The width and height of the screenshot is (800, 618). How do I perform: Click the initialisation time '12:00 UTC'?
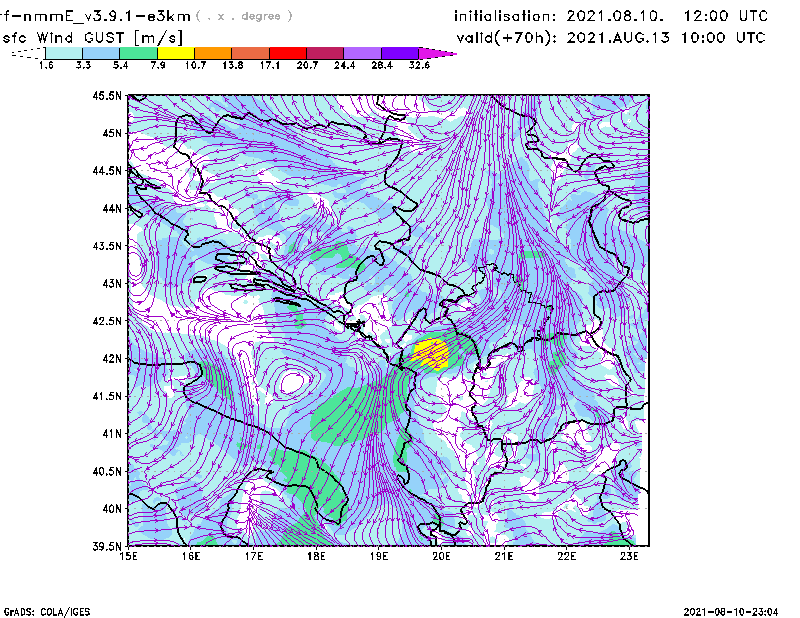click(x=726, y=16)
